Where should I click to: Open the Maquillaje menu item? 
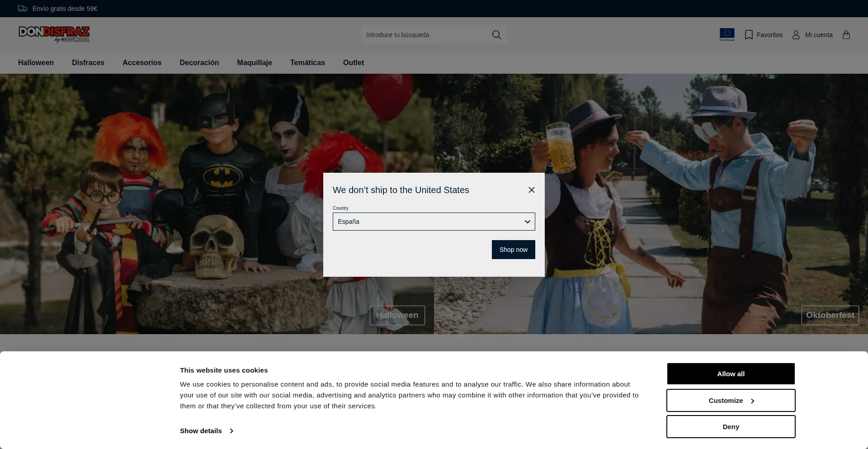[x=255, y=63]
